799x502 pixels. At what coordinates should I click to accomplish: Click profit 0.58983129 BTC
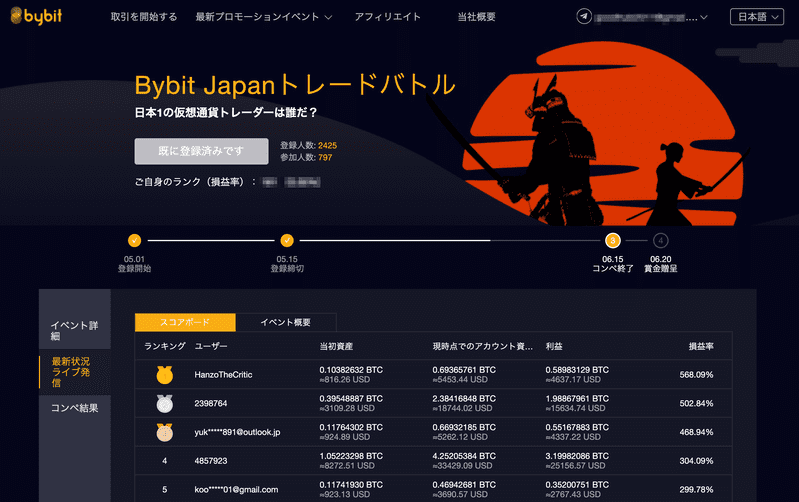[x=577, y=370]
